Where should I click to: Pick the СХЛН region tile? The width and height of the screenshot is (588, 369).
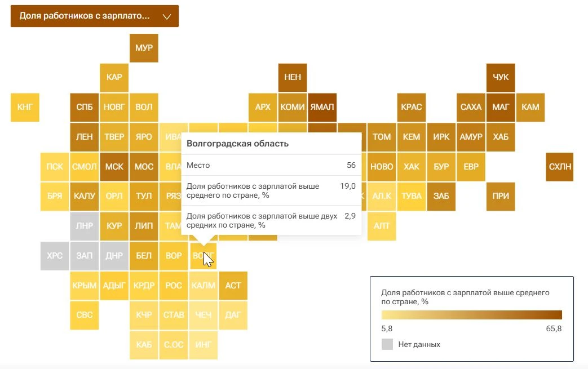click(x=560, y=167)
